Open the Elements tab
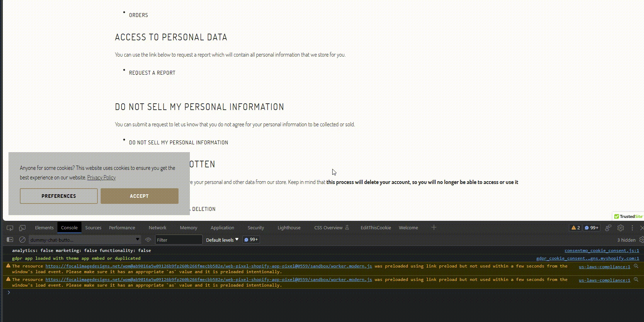Image resolution: width=644 pixels, height=322 pixels. pos(44,228)
